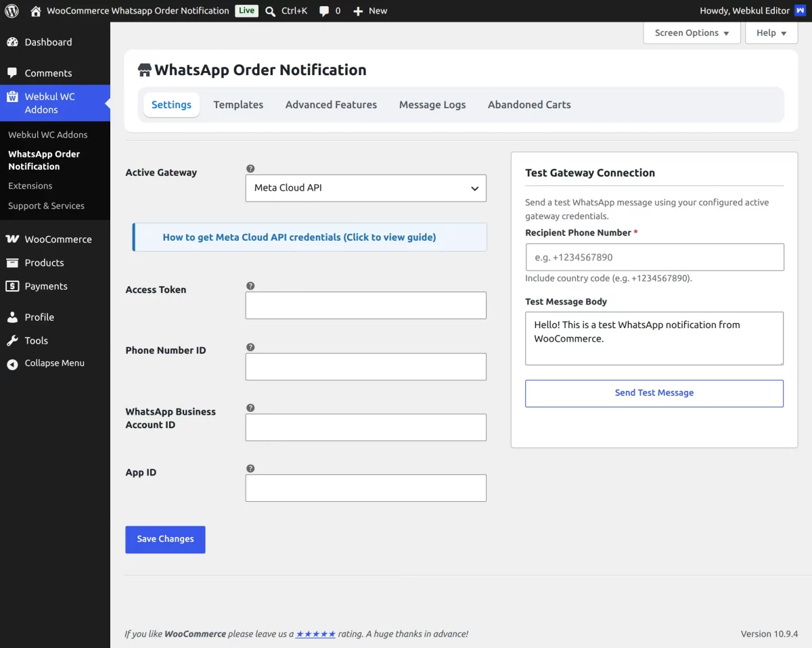812x648 pixels.
Task: Expand the Help panel
Action: point(771,33)
